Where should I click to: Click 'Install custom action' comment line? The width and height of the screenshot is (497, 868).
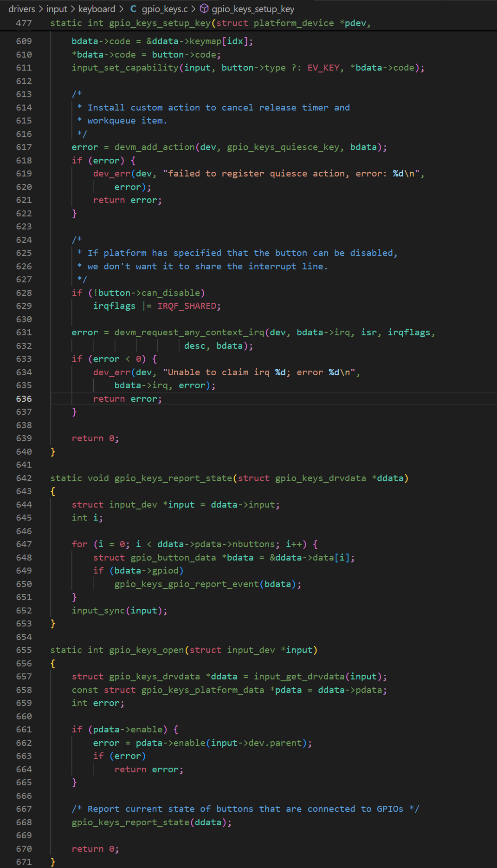point(213,108)
